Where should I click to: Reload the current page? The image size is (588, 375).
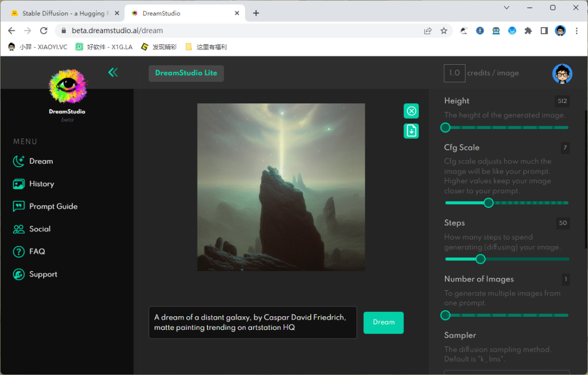click(x=44, y=30)
